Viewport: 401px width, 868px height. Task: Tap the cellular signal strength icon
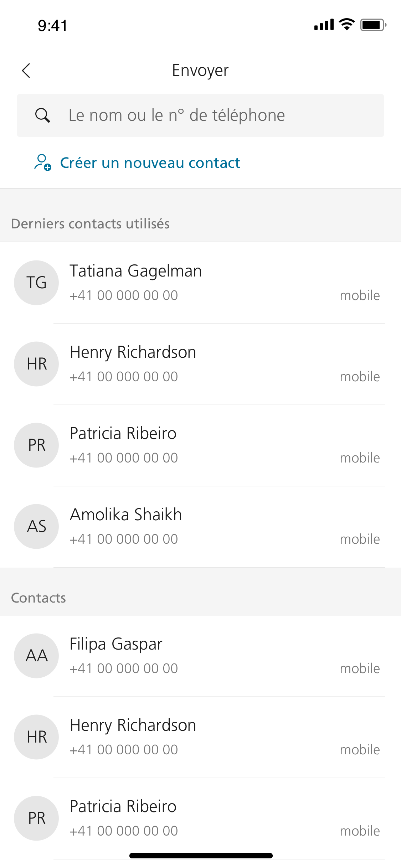tap(324, 25)
